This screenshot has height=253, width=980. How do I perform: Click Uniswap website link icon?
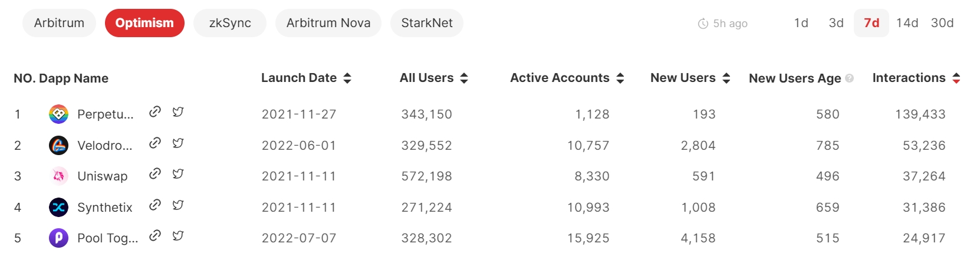pyautogui.click(x=155, y=173)
